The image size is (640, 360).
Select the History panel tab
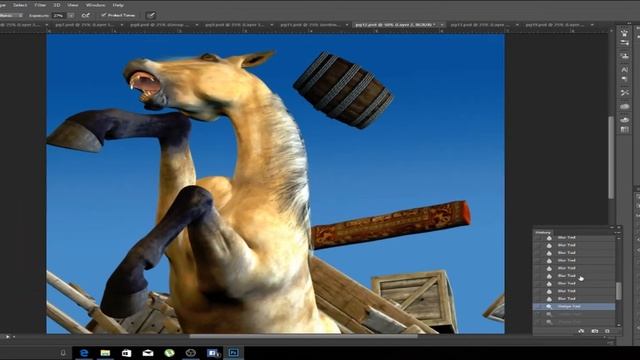click(x=543, y=232)
